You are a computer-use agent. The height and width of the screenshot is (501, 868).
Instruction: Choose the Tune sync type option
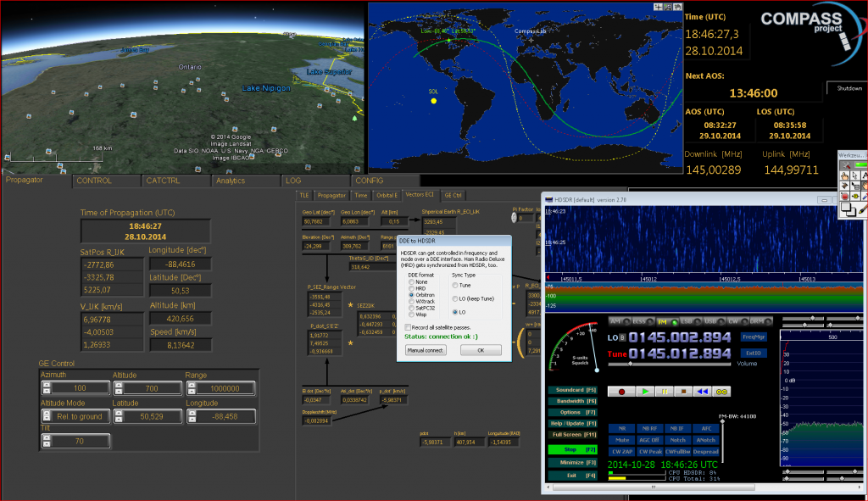(455, 286)
